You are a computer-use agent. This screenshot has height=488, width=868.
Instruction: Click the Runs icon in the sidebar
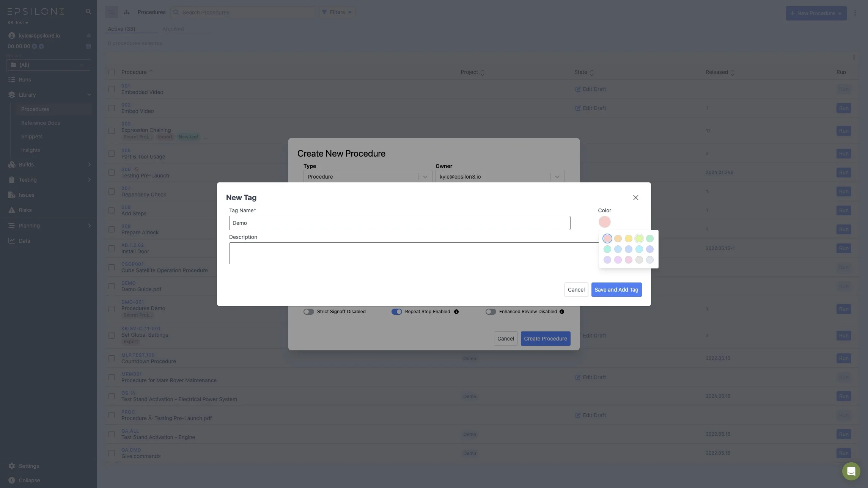12,80
